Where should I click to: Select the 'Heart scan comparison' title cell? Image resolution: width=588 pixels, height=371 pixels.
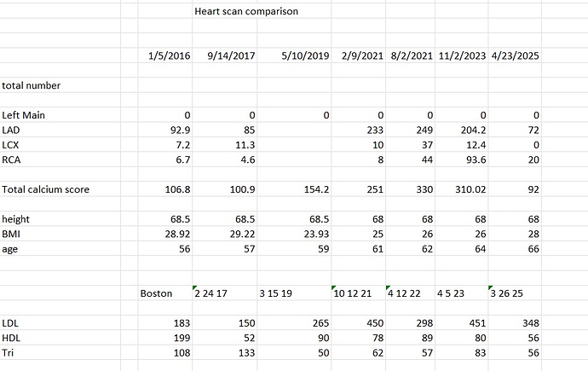[x=246, y=11]
